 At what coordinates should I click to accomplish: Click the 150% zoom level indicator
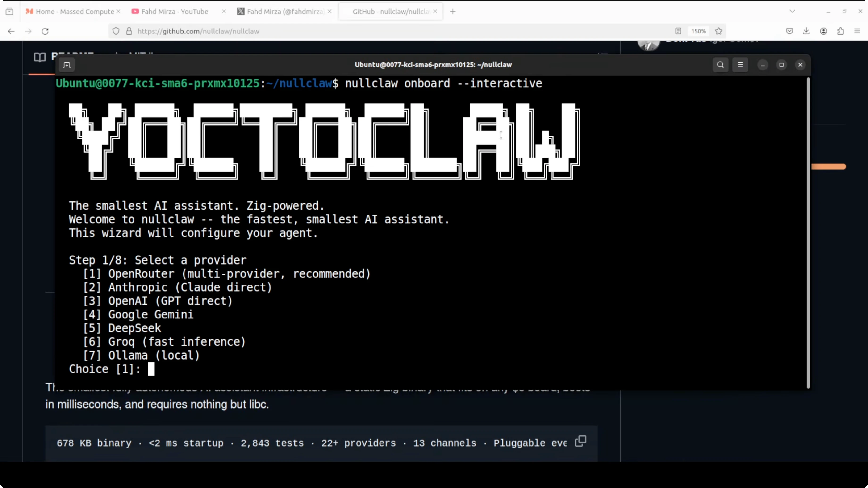pos(698,31)
